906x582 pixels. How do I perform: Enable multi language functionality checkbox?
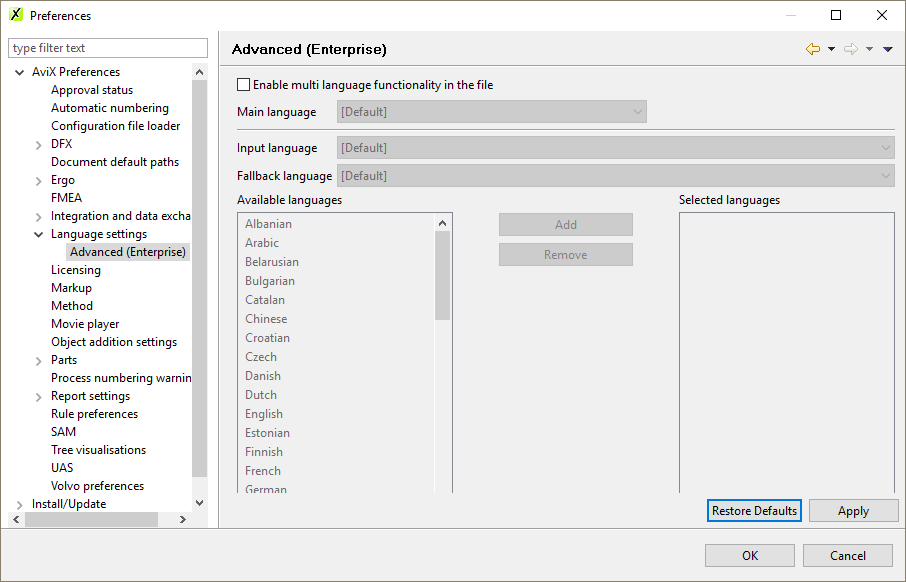[244, 85]
